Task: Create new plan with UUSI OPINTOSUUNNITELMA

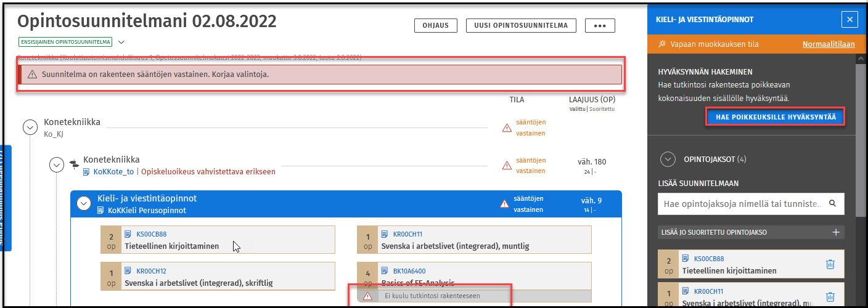Action: click(521, 25)
